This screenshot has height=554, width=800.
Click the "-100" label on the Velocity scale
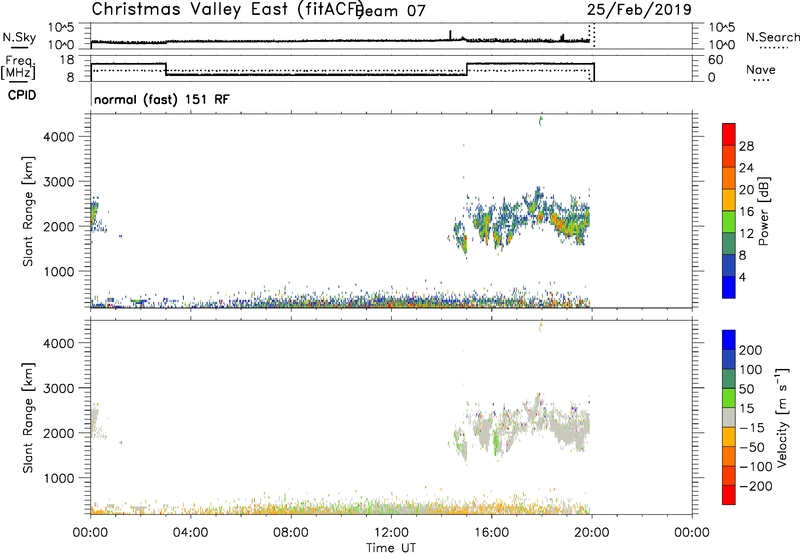coord(756,467)
